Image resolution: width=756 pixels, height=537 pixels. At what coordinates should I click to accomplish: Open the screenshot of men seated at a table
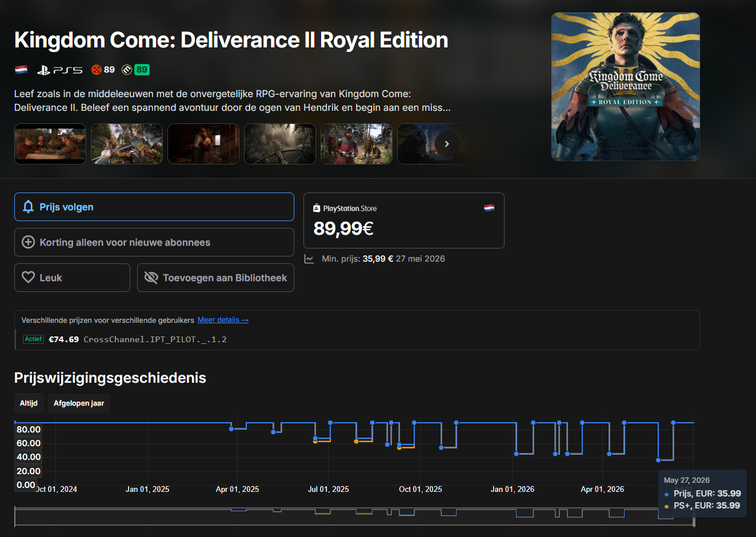50,144
